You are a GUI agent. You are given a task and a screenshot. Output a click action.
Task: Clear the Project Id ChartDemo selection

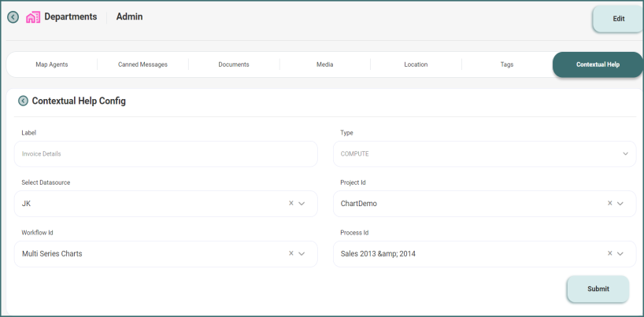click(609, 203)
